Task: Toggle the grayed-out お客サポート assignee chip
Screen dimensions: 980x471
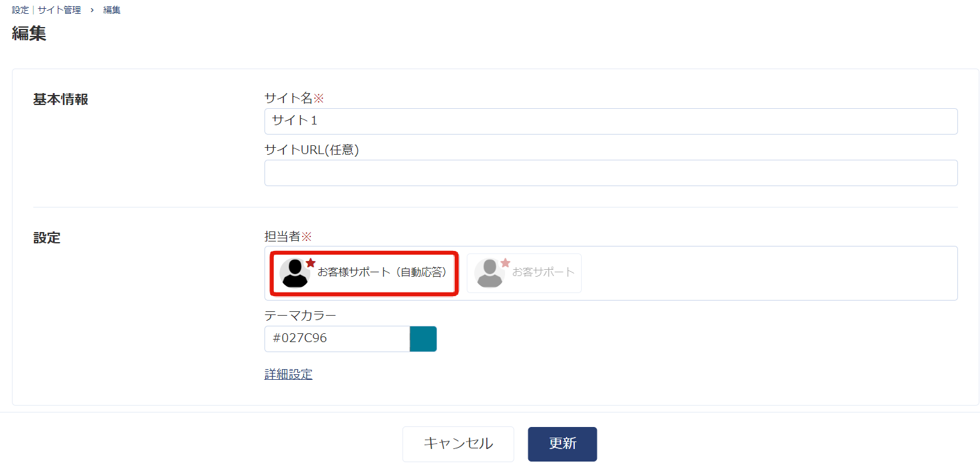Action: tap(524, 273)
